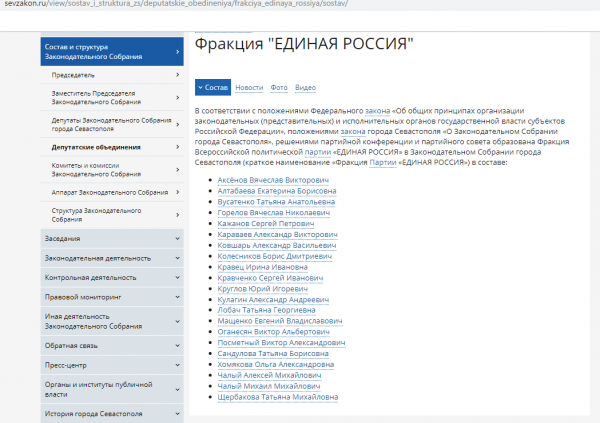Screen dimensions: 600x423
Task: Open Заместитель Председателя Законодательного Собрания item
Action: (x=112, y=98)
